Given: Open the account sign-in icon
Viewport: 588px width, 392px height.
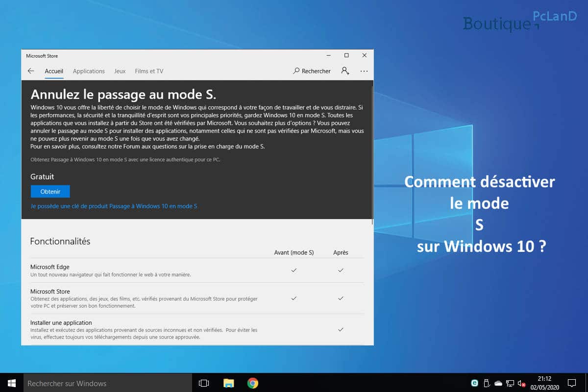Looking at the screenshot, I should 345,71.
